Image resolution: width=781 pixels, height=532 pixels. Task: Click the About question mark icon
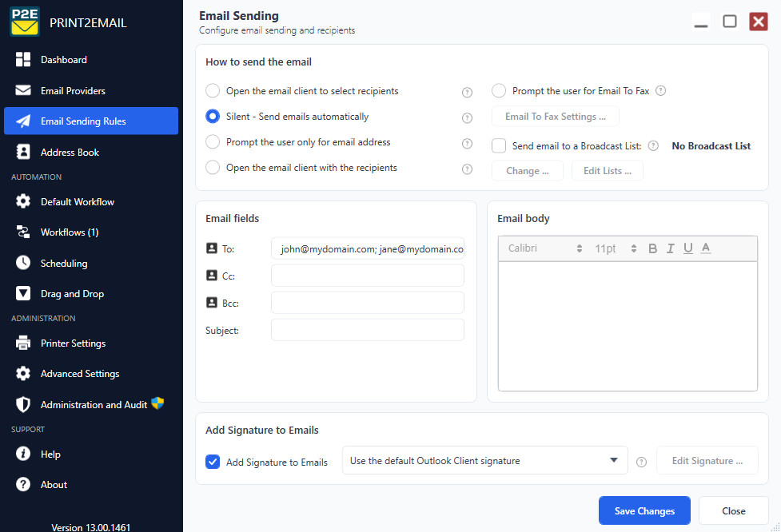click(x=23, y=484)
